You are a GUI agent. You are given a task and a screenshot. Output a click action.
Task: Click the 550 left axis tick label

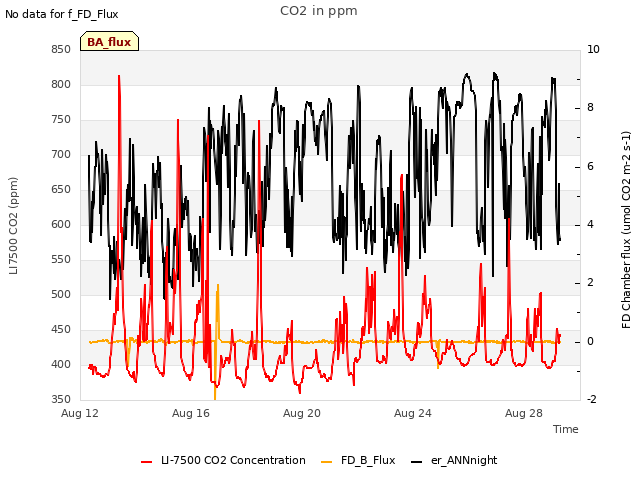[x=61, y=260]
